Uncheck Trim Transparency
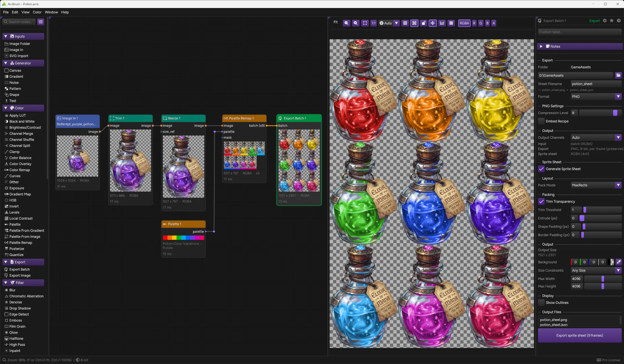Screen dimensions: 624x364 tap(541, 201)
